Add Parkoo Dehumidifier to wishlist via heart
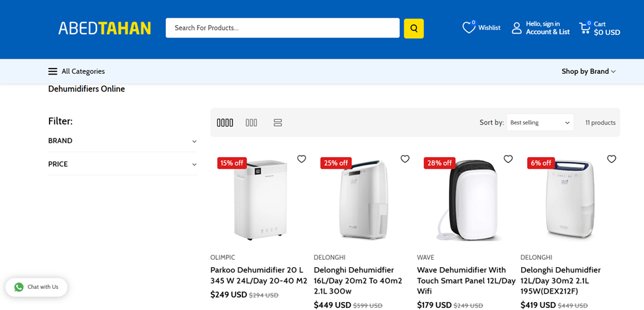The height and width of the screenshot is (310, 644). [x=301, y=159]
